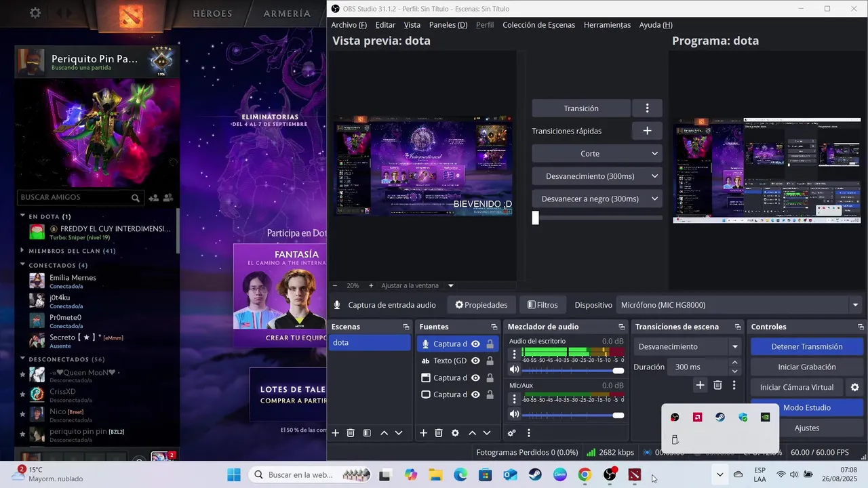
Task: Open Dota settings gear icon
Action: pyautogui.click(x=35, y=13)
